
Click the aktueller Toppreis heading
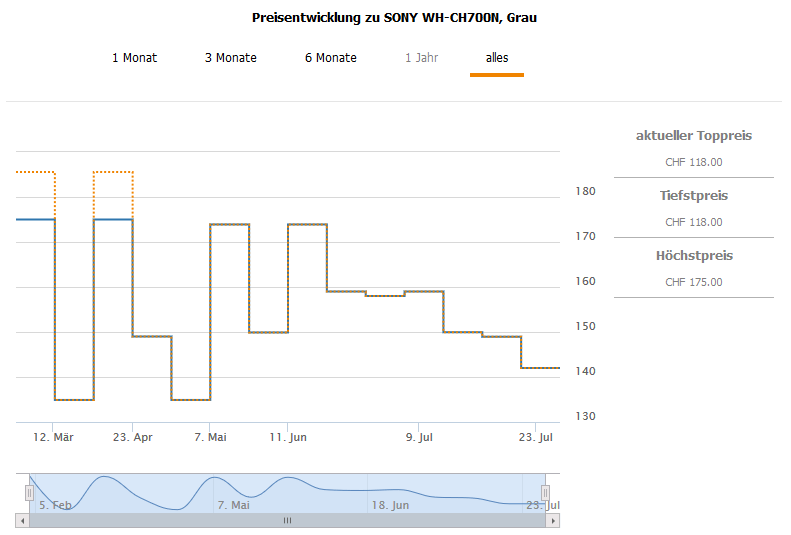(x=693, y=136)
